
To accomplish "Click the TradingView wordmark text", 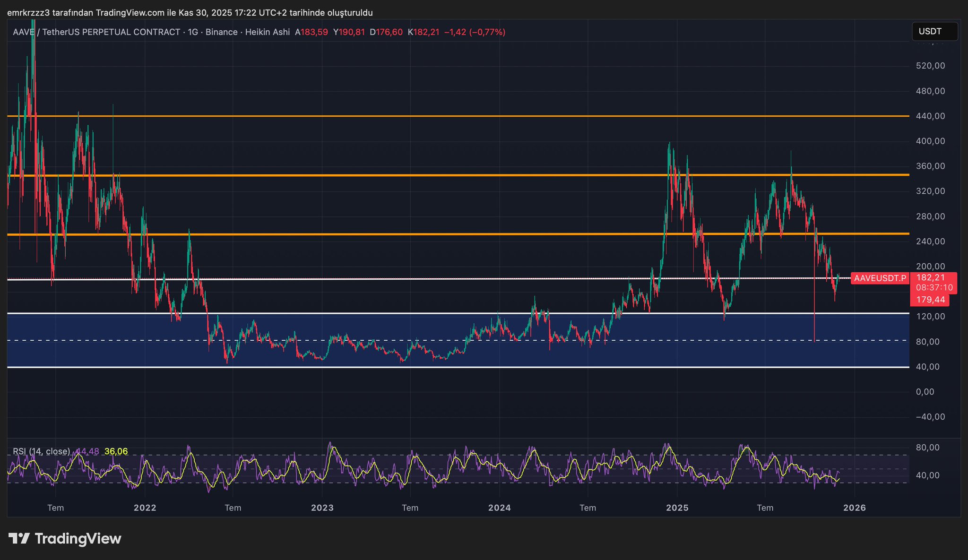I will (x=78, y=538).
